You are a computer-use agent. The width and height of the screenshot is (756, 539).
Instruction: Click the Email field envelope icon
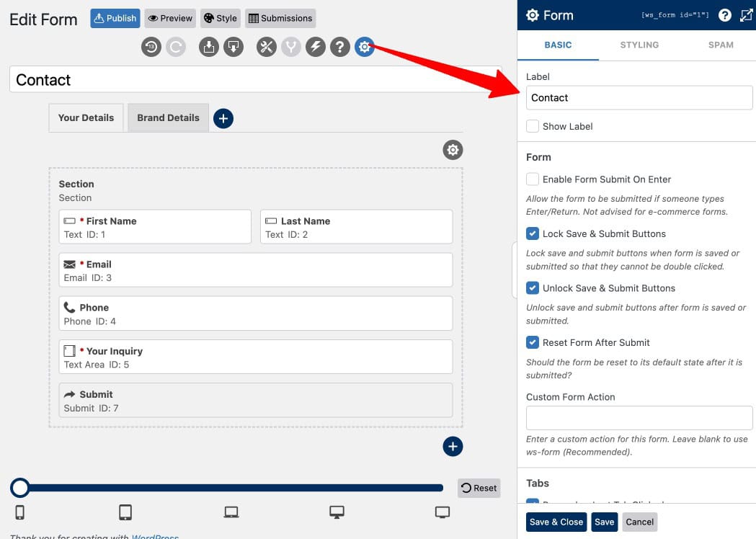(69, 264)
